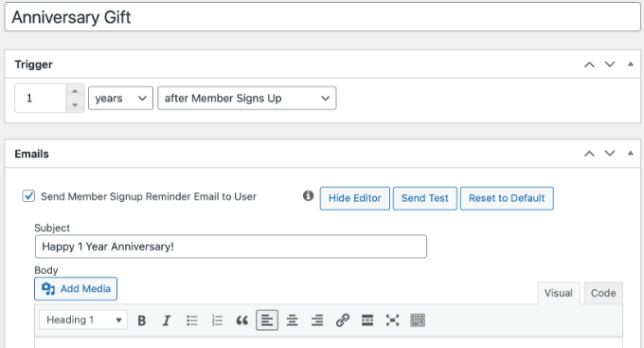Move the Trigger panel up
The height and width of the screenshot is (348, 644).
589,64
